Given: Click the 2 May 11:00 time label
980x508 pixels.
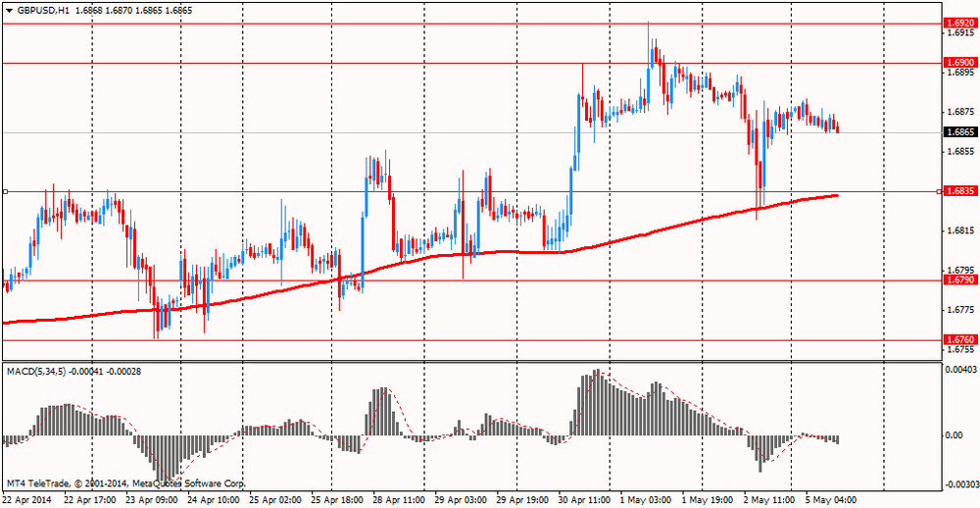Looking at the screenshot, I should [767, 499].
